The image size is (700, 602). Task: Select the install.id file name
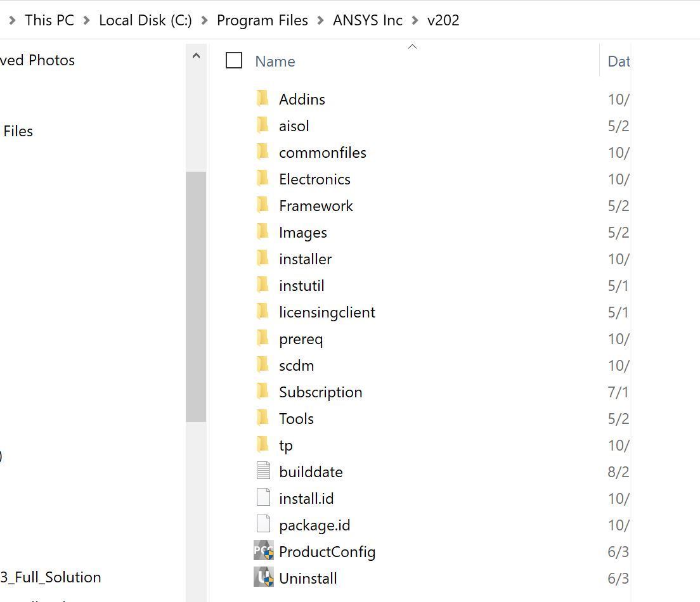tap(306, 499)
